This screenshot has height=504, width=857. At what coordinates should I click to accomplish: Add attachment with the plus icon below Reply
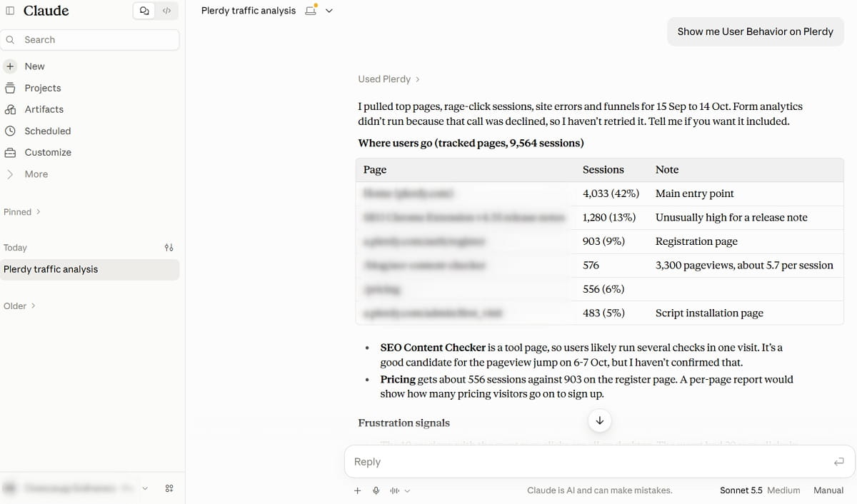(358, 490)
